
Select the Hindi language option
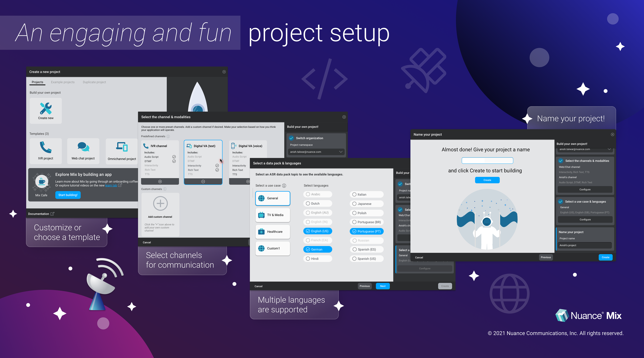pos(317,259)
